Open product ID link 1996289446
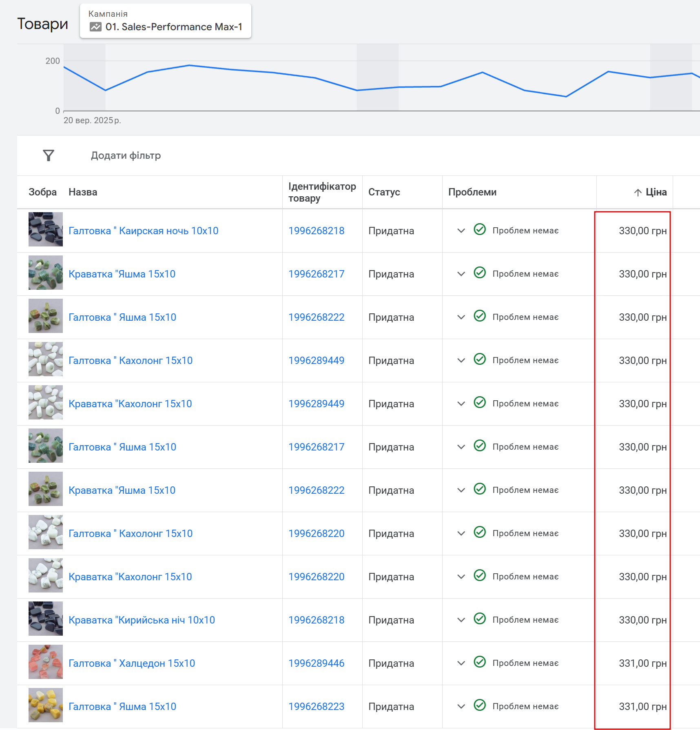Image resolution: width=700 pixels, height=730 pixels. [x=317, y=663]
